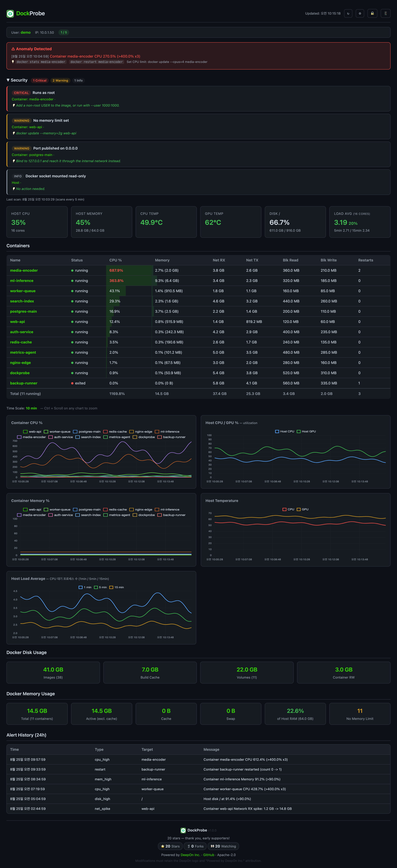Open the backup-runner container row
Screen dimensions: 397x868
(198, 383)
